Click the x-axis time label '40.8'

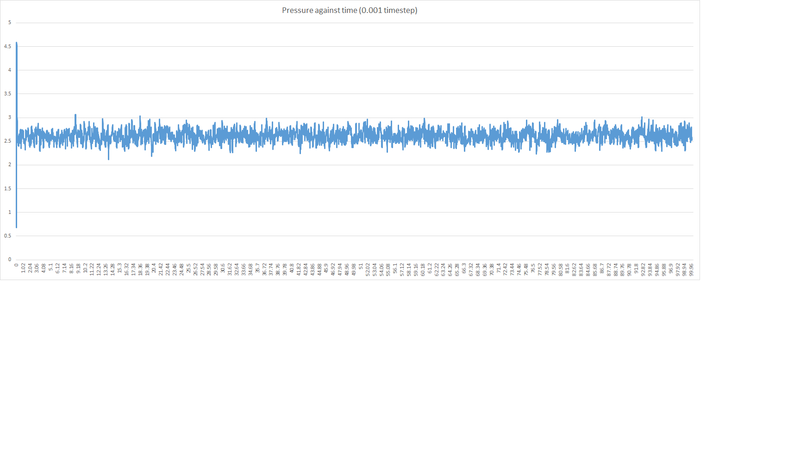pos(292,268)
